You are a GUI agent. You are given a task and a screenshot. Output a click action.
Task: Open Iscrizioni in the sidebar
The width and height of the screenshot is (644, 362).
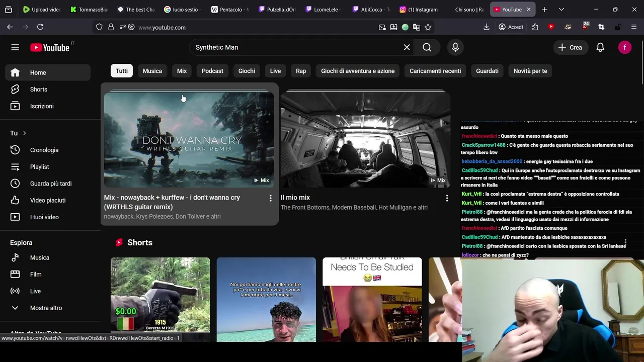[48, 106]
